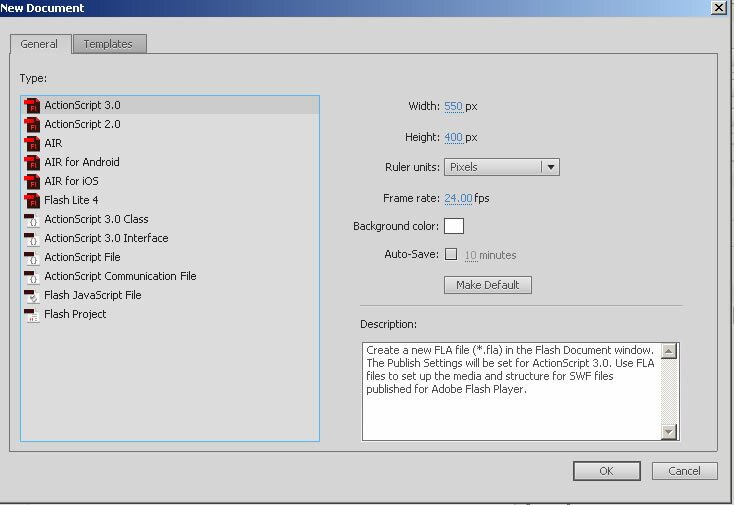Click the ActionScript 3.0 FLA icon

(32, 105)
